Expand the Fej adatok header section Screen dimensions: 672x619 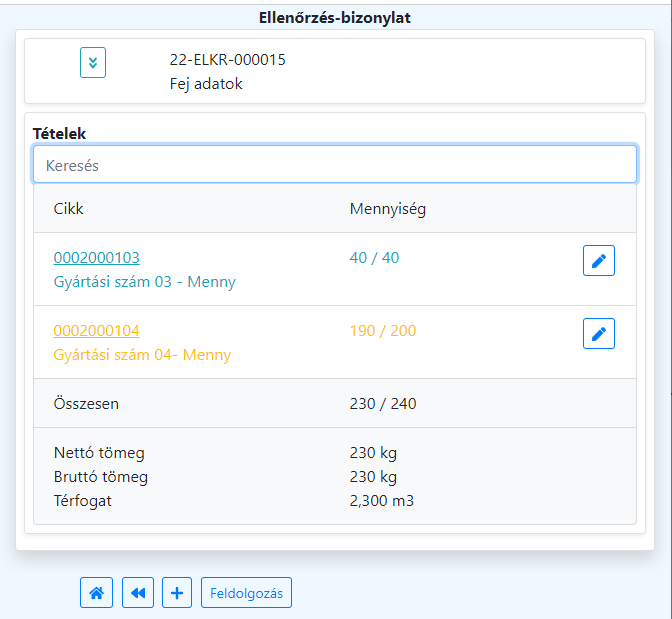(x=93, y=63)
